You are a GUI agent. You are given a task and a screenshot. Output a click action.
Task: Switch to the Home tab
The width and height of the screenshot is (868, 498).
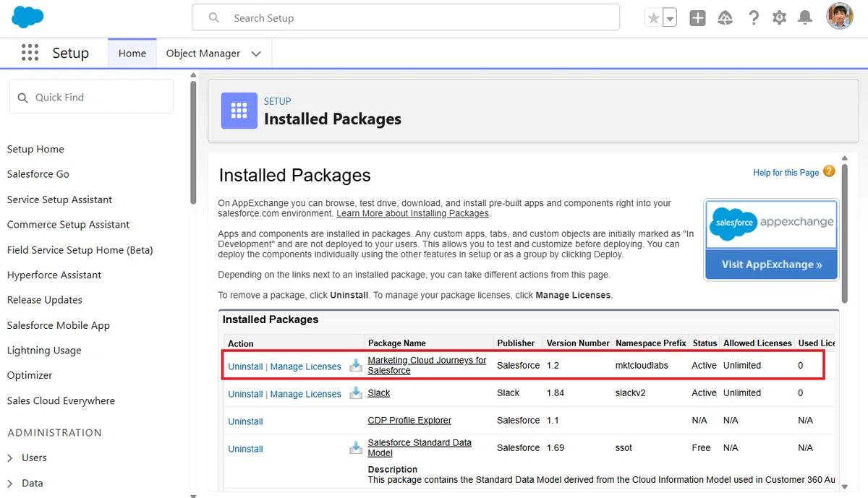[x=132, y=53]
